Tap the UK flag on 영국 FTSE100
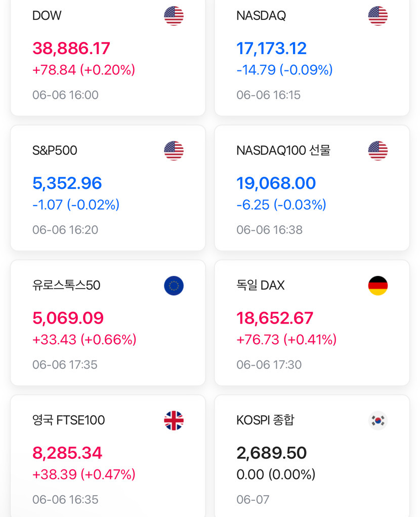Image resolution: width=420 pixels, height=517 pixels. pyautogui.click(x=174, y=421)
